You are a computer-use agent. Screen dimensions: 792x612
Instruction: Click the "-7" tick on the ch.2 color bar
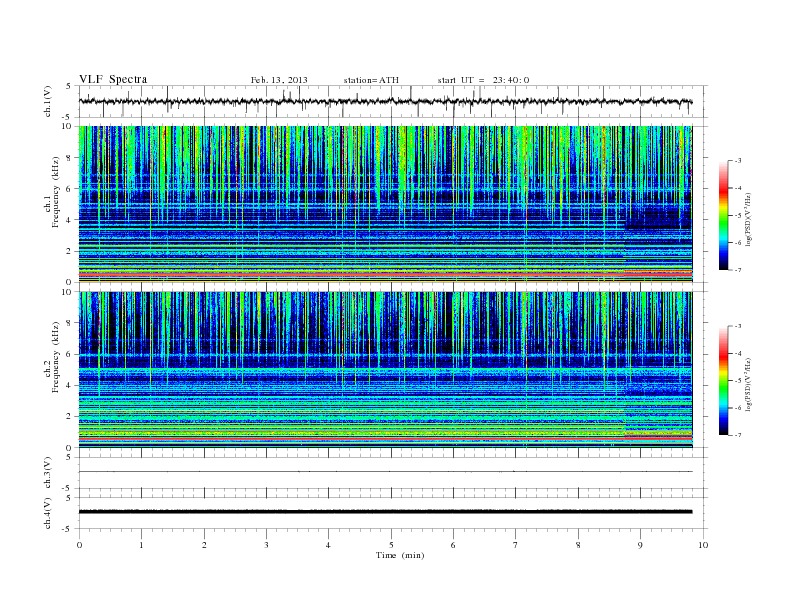point(737,435)
